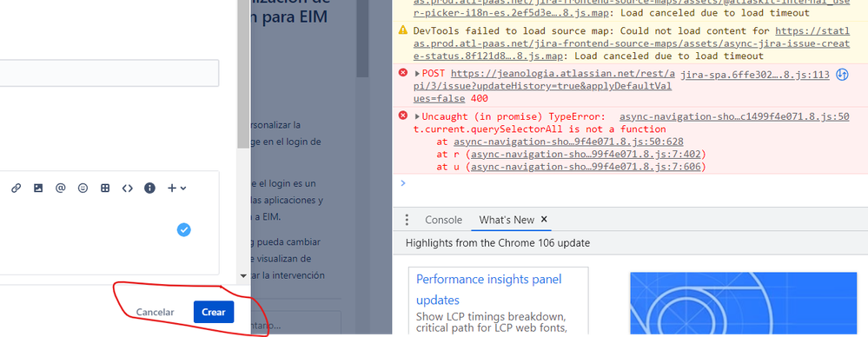868x337 pixels.
Task: Close the What's New tab
Action: point(544,219)
